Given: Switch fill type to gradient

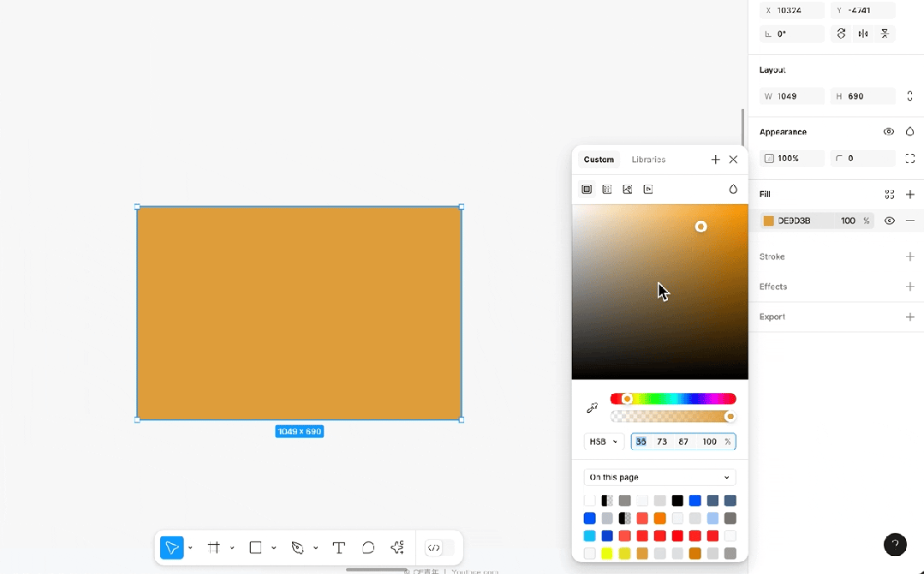Looking at the screenshot, I should click(607, 189).
